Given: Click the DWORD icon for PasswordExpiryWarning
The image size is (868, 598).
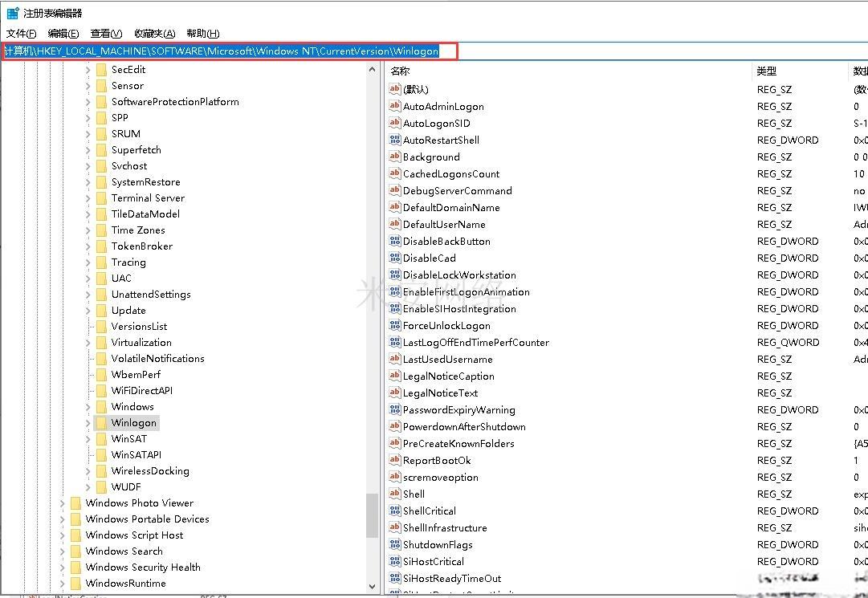Looking at the screenshot, I should (x=395, y=410).
